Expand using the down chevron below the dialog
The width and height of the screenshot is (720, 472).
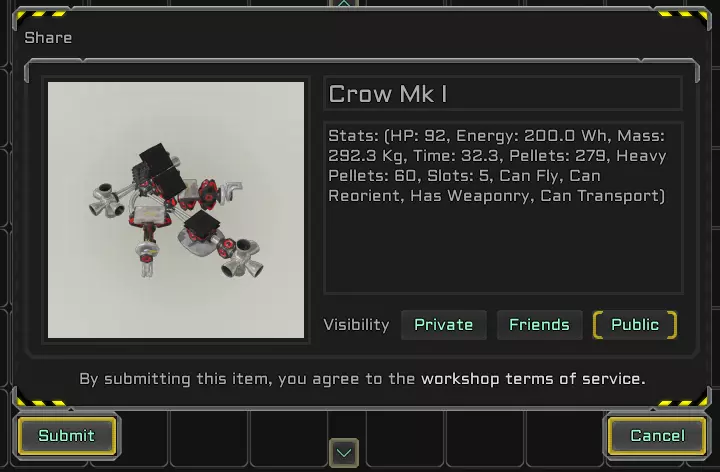[344, 453]
